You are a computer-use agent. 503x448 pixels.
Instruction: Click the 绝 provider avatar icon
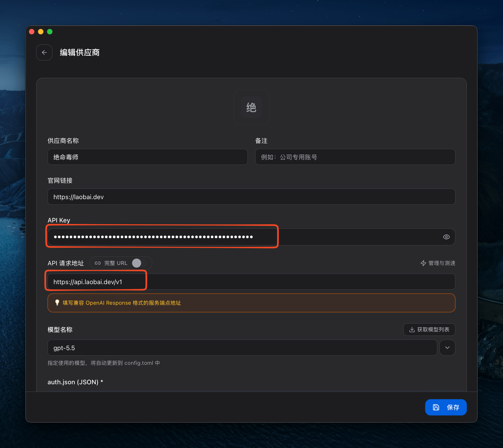(x=251, y=107)
